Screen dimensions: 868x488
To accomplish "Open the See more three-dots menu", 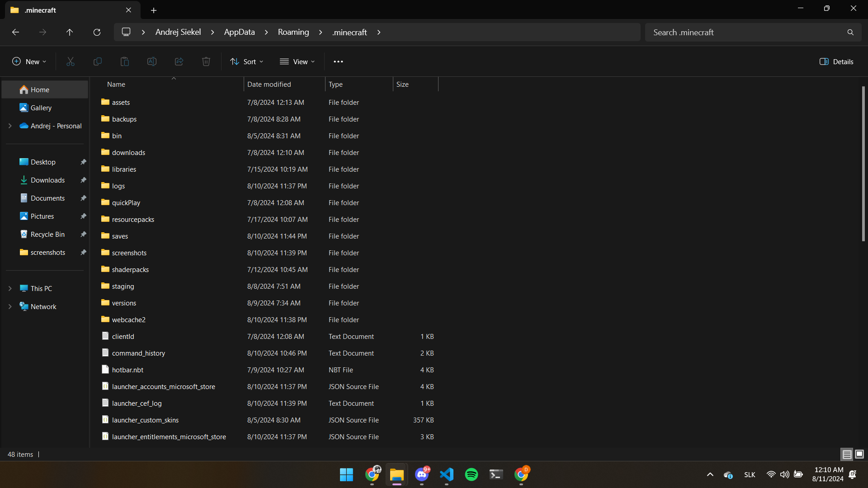I will coord(338,61).
